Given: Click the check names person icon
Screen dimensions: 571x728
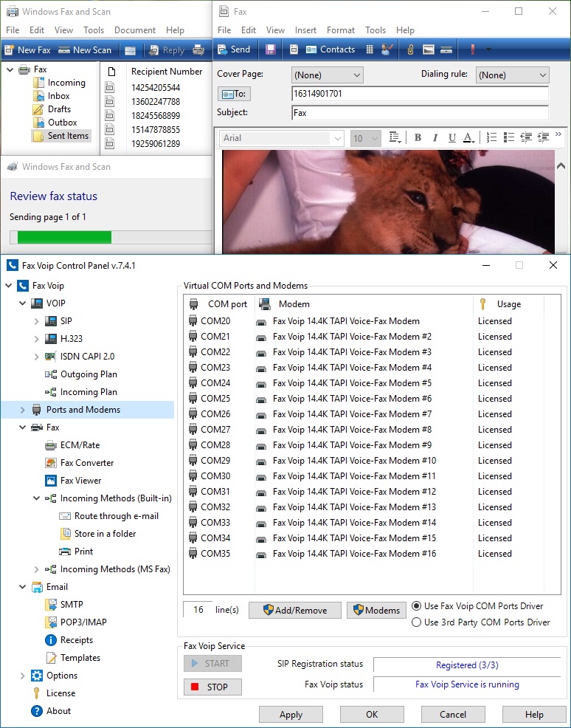Looking at the screenshot, I should coord(387,49).
